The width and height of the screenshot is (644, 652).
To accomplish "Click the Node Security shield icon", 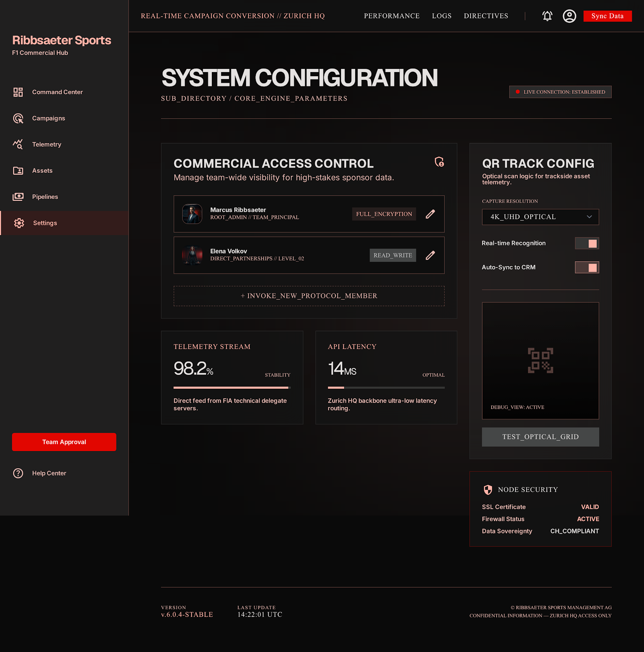I will point(488,490).
